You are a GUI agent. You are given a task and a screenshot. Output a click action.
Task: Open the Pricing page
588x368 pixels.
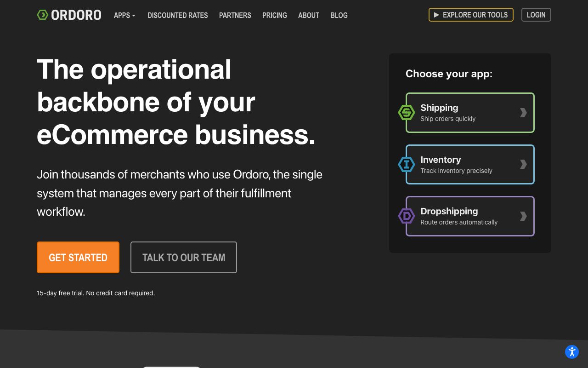pos(274,15)
